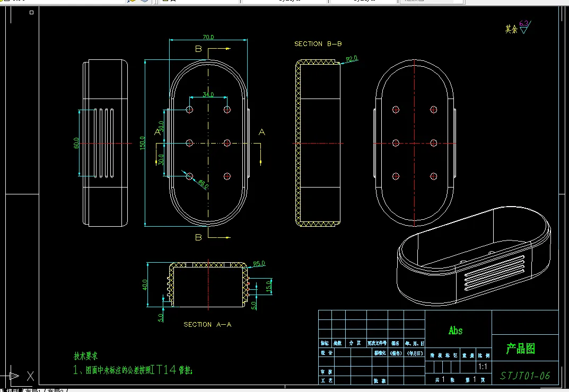Select the 15.0 dimension in section A-A
The image size is (569, 392).
click(x=268, y=286)
